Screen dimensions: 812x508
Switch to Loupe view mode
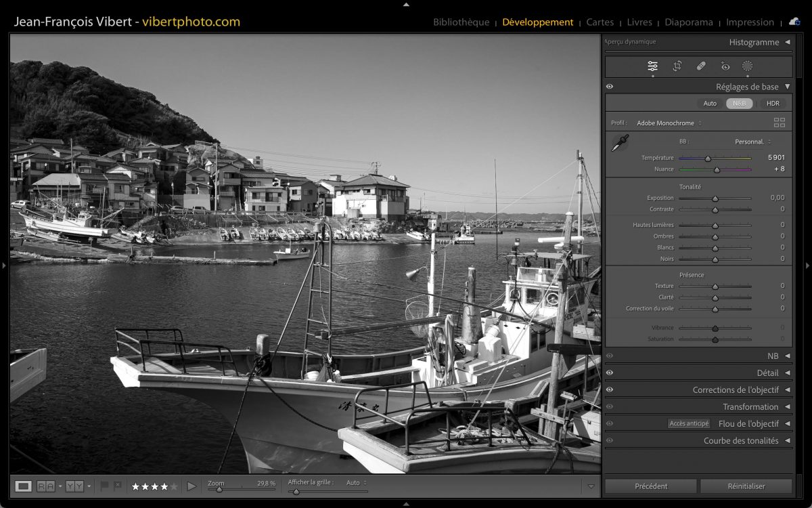tap(23, 486)
